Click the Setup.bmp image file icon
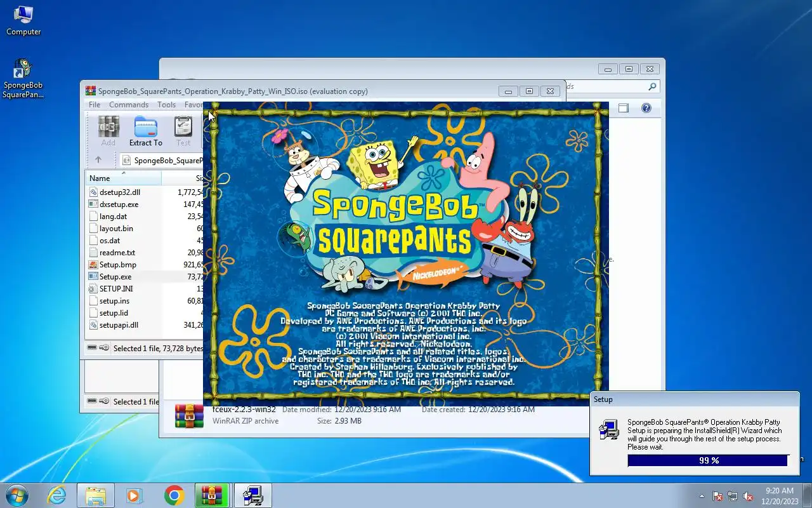Image resolution: width=812 pixels, height=508 pixels. click(93, 265)
